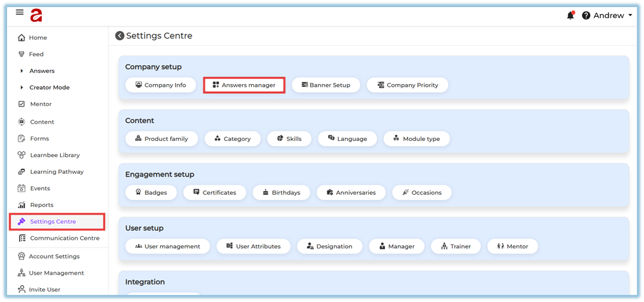Viewport: 644px width, 302px height.
Task: Open the Banner Setup option
Action: (326, 85)
